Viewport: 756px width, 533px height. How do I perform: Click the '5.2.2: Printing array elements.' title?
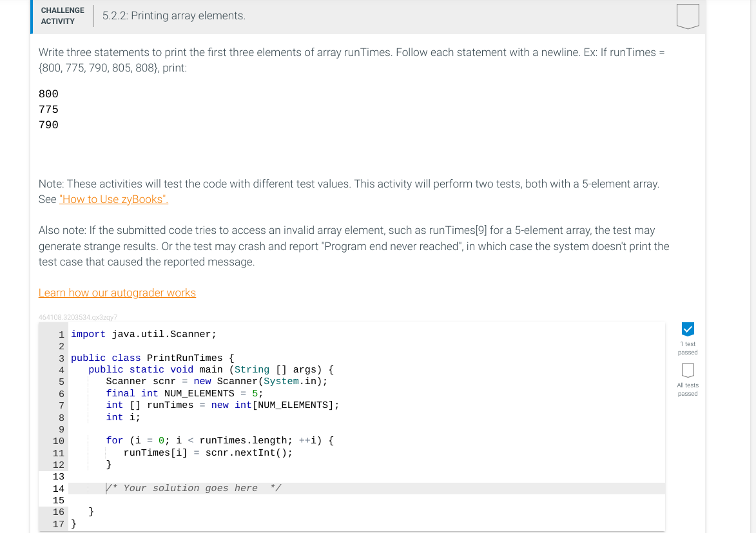pyautogui.click(x=174, y=16)
